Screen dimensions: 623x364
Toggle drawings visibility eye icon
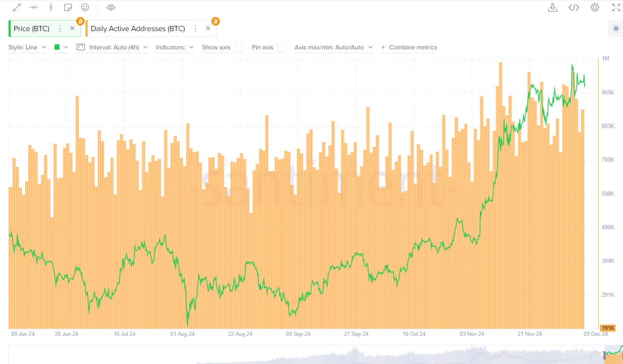click(x=111, y=8)
